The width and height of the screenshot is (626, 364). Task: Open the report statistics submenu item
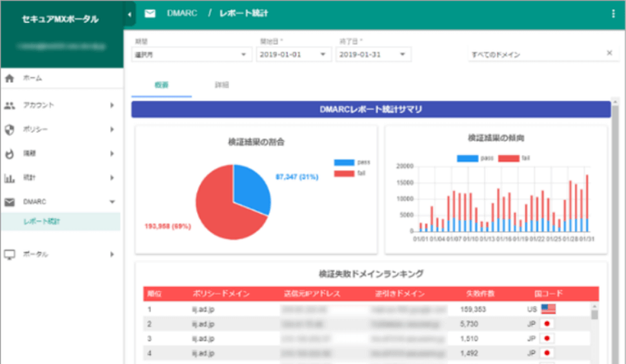click(41, 221)
